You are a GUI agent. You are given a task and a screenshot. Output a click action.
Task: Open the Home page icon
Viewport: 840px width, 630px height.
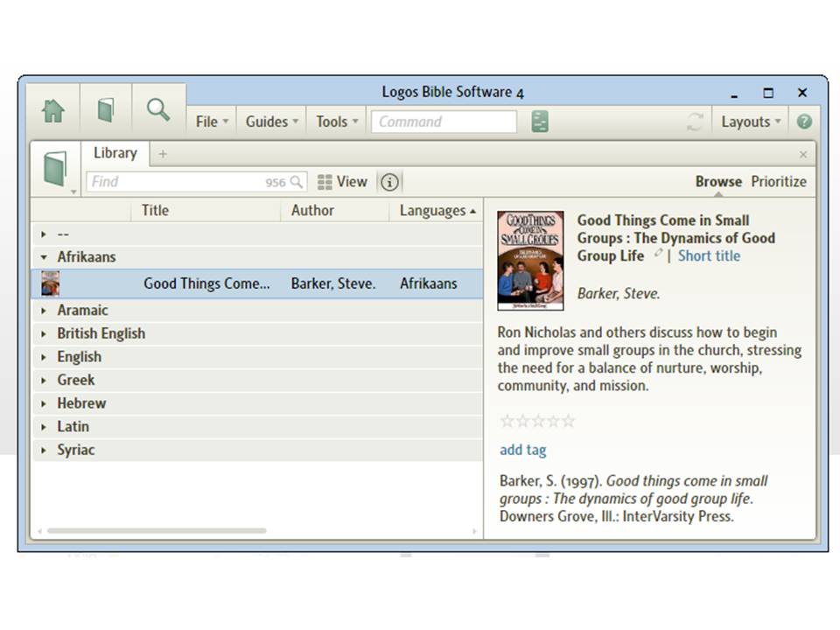pyautogui.click(x=53, y=111)
